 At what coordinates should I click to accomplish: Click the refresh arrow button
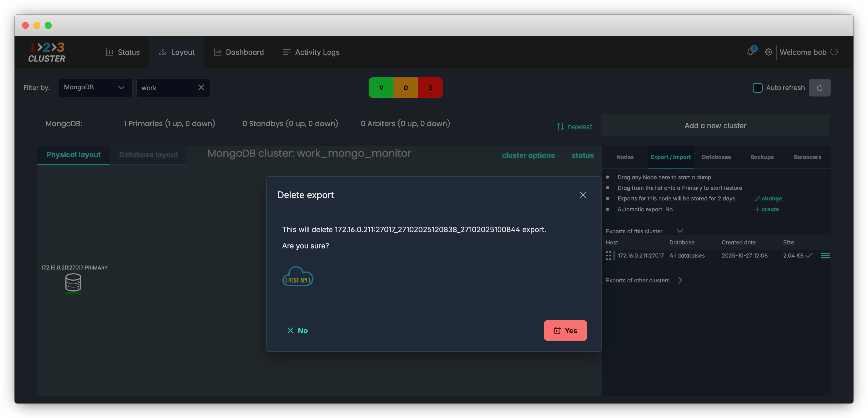pos(819,88)
